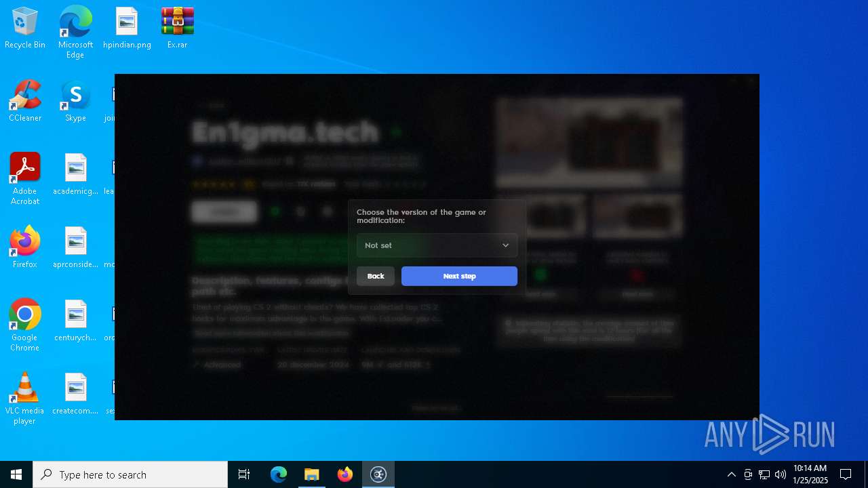Open Skype desktop shortcut
The image size is (868, 488).
coord(75,102)
